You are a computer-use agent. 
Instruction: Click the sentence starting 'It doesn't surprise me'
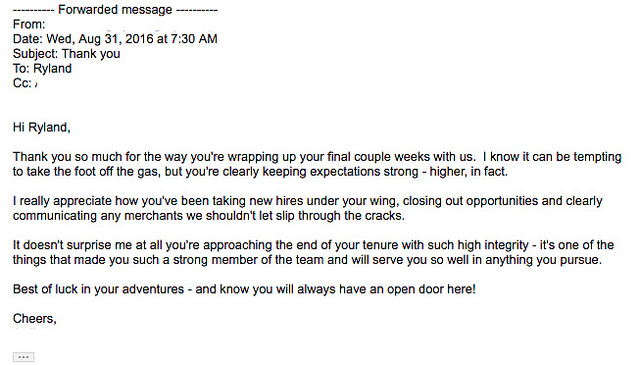pos(313,252)
